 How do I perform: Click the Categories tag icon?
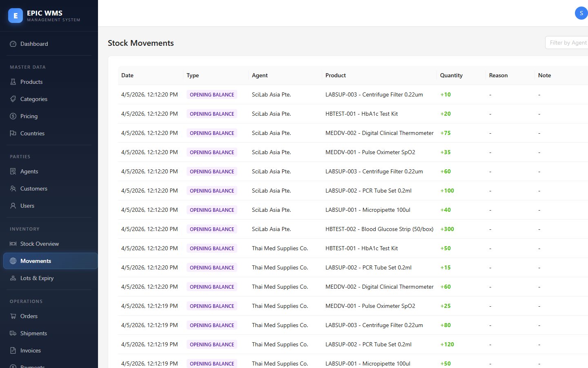pos(13,99)
